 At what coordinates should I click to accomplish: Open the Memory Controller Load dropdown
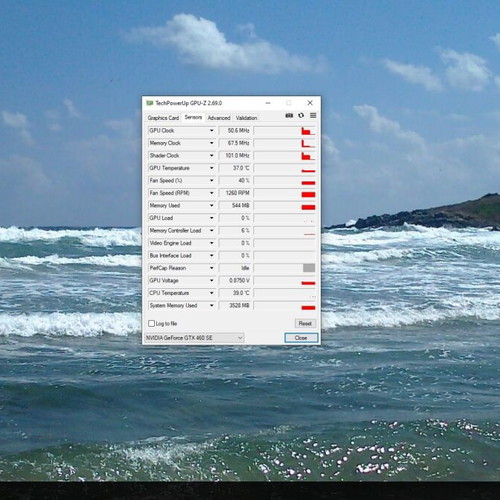(212, 231)
